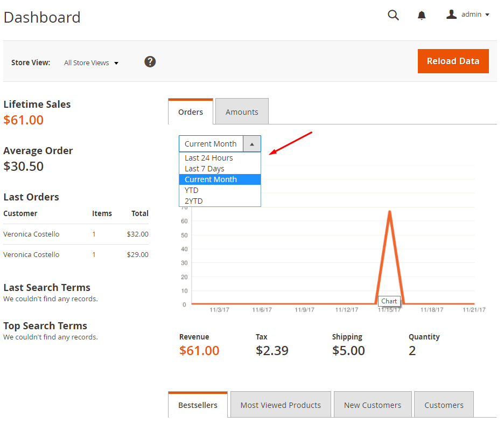The image size is (504, 423).
Task: Click the admin user avatar icon
Action: pos(451,15)
